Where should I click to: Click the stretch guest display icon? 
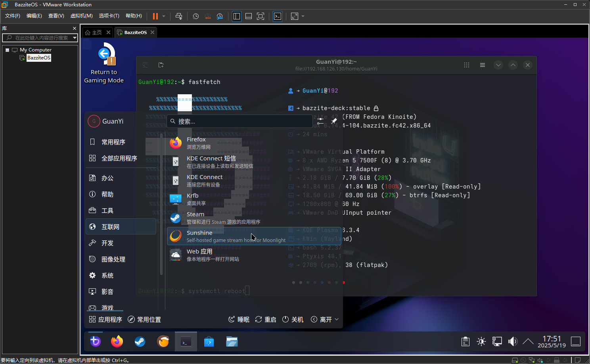click(295, 16)
